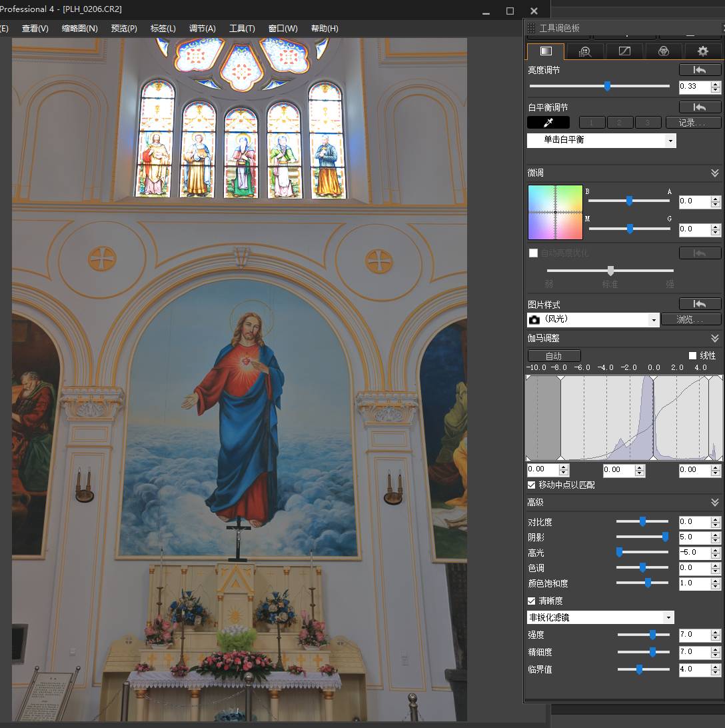Click the 色调 tone slider handle
The width and height of the screenshot is (725, 728).
642,567
